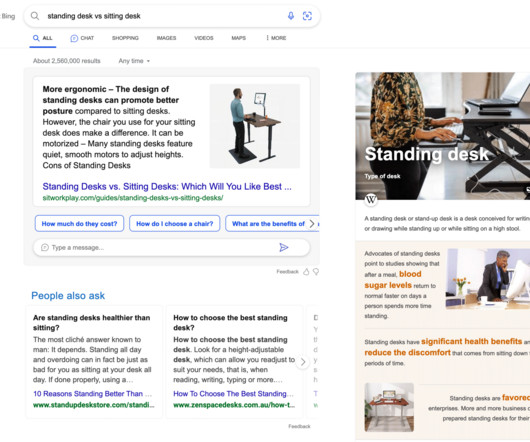Click Standing desk hero image in side panel

coord(443,136)
